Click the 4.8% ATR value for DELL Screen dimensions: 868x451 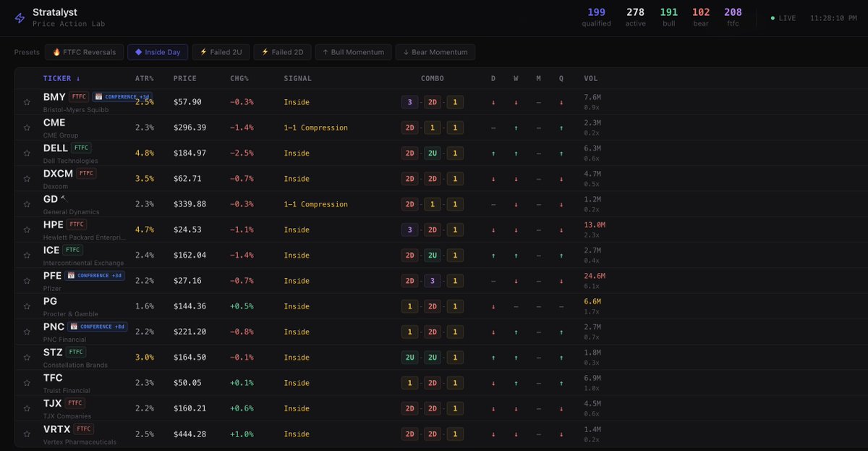[x=145, y=153]
